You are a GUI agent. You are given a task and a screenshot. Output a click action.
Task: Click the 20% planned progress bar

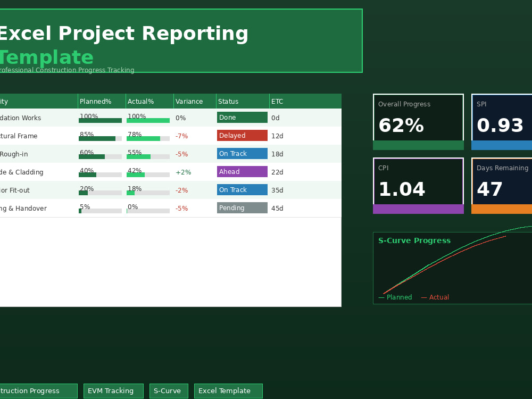pos(100,193)
